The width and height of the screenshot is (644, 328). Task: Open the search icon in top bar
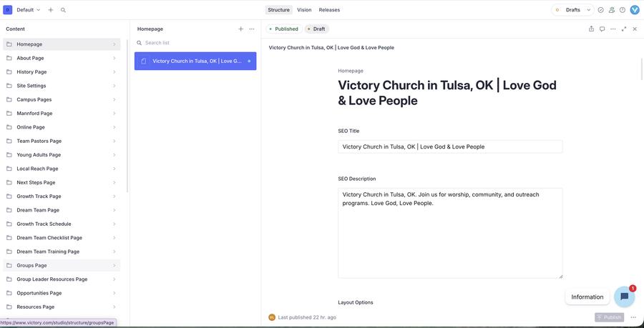[x=63, y=10]
